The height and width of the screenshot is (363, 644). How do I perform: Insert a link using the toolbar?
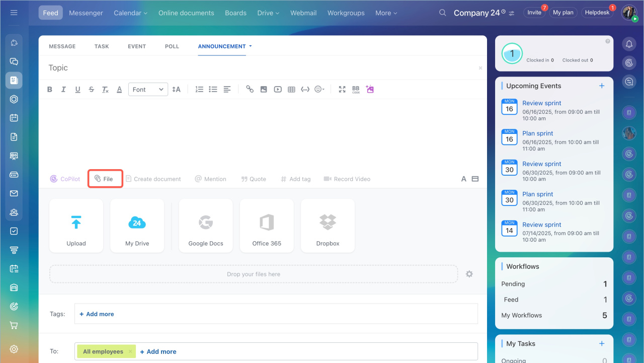click(x=250, y=89)
